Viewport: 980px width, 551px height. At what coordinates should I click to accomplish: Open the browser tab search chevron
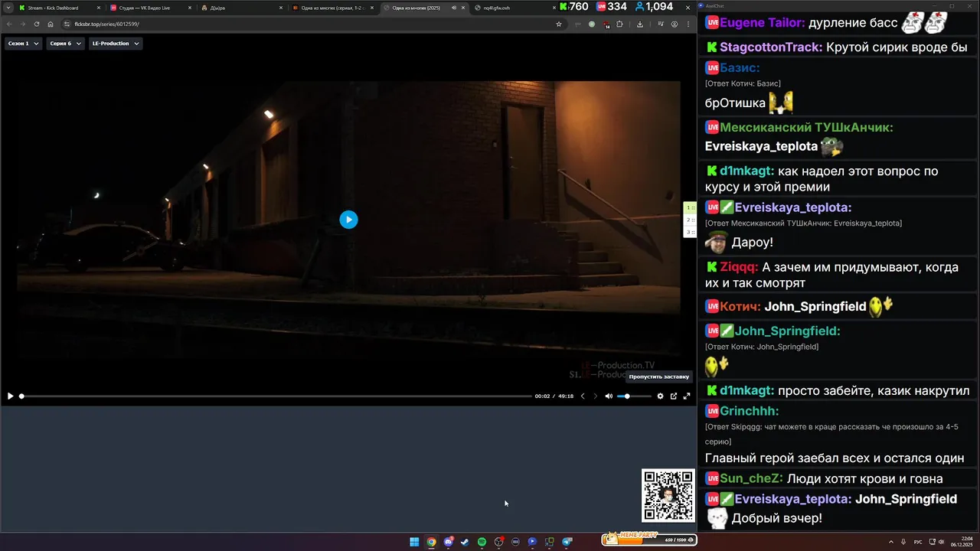[x=8, y=8]
